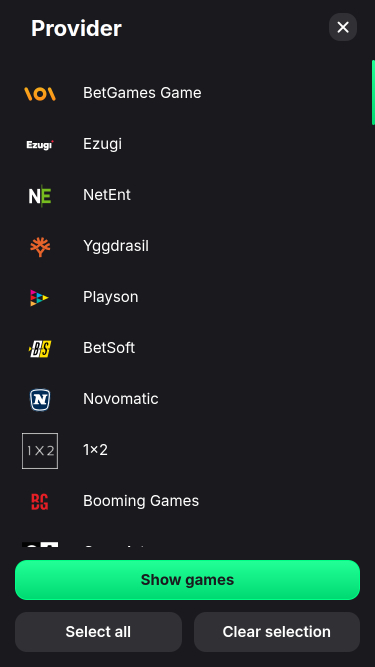Click the Playson colorful arrow icon
Image resolution: width=375 pixels, height=667 pixels.
click(39, 298)
